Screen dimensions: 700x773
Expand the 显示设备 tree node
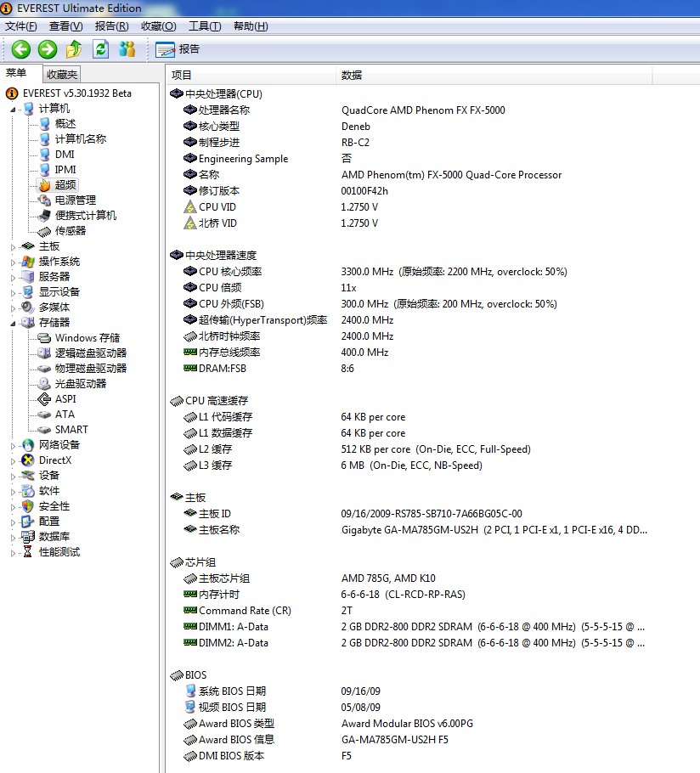[14, 293]
